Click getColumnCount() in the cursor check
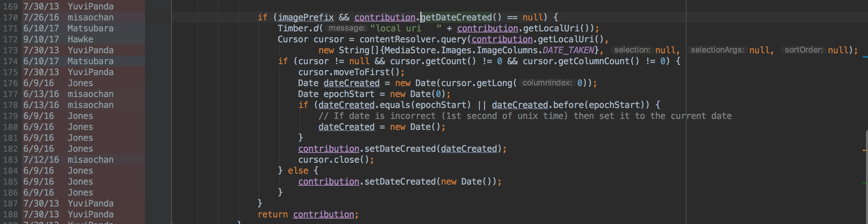This screenshot has height=224, width=868. pyautogui.click(x=599, y=61)
